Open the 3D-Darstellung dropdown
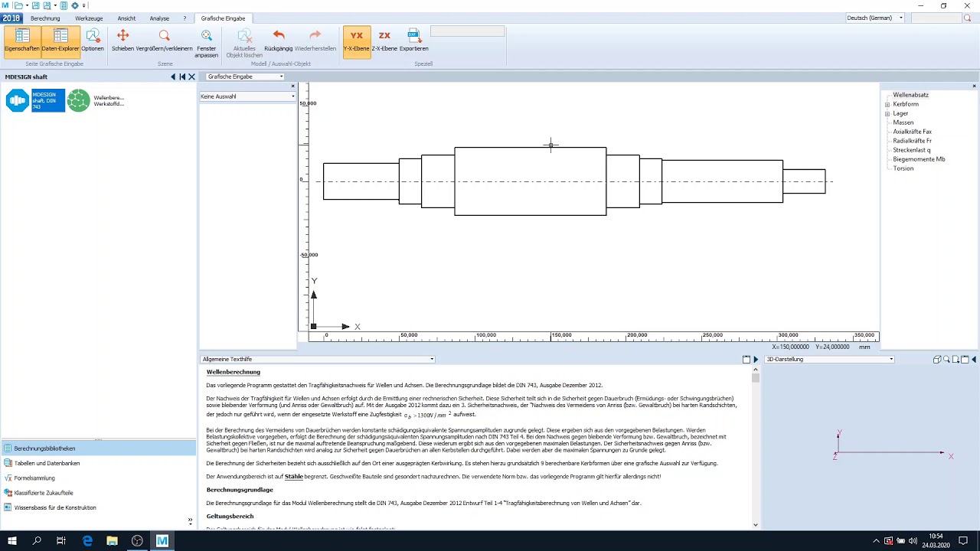Viewport: 980px width, 551px height. 829,359
